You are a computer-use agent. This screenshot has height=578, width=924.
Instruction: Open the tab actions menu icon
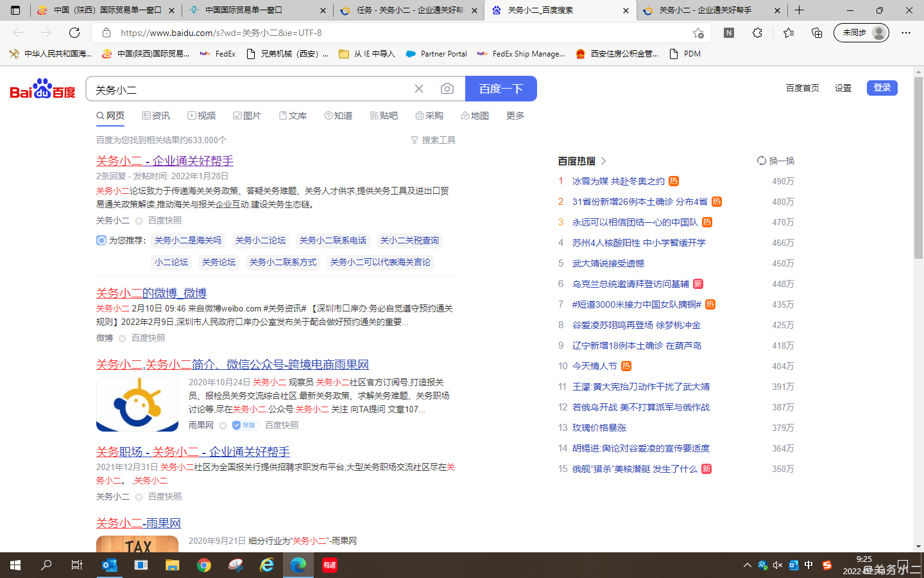tap(15, 10)
